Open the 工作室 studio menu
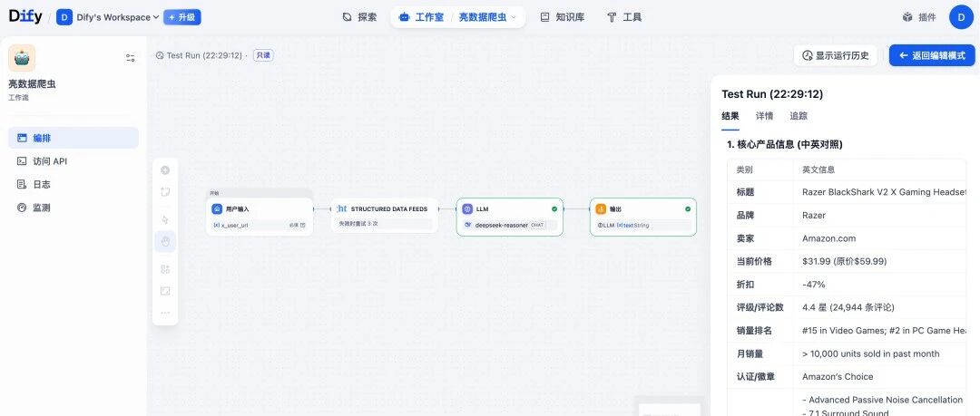This screenshot has height=416, width=980. click(421, 17)
